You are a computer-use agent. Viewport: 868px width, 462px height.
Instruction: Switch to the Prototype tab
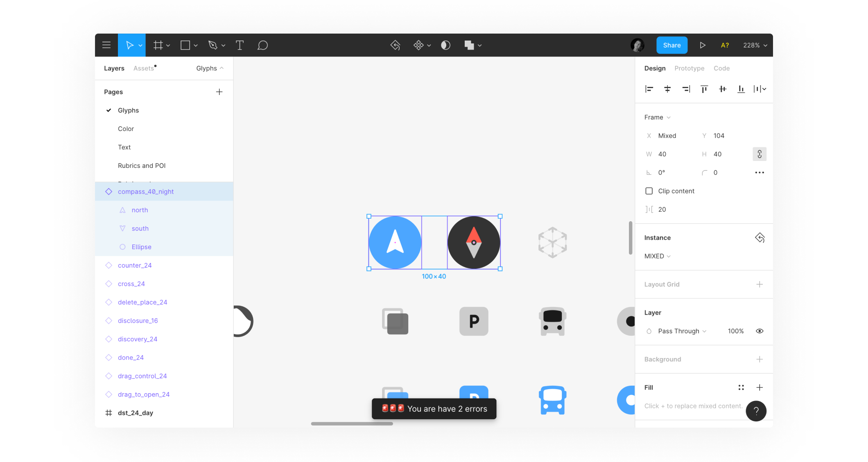tap(689, 68)
